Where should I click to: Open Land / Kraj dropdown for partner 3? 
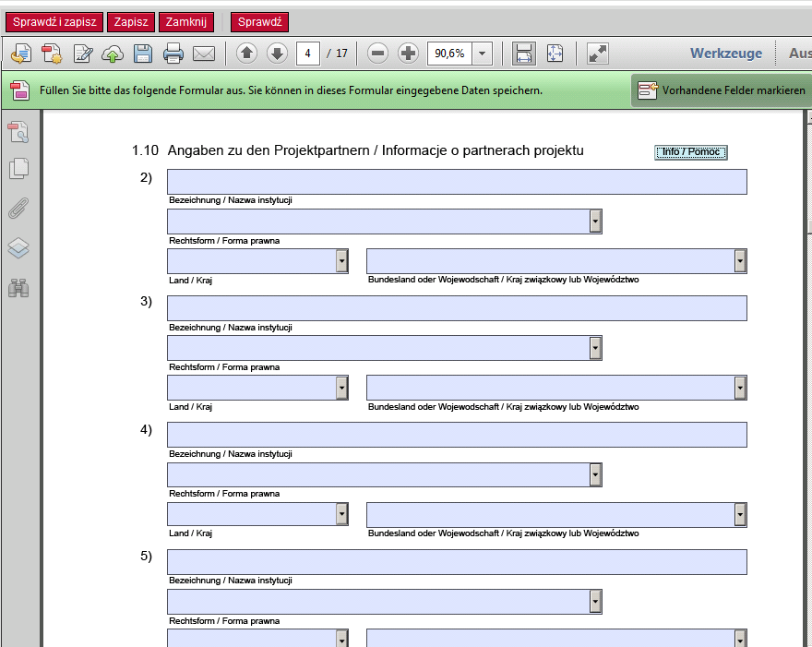point(341,388)
